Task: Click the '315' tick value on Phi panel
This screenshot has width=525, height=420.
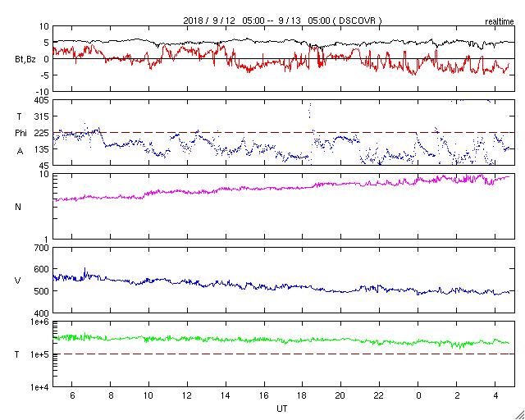Action: tap(42, 116)
